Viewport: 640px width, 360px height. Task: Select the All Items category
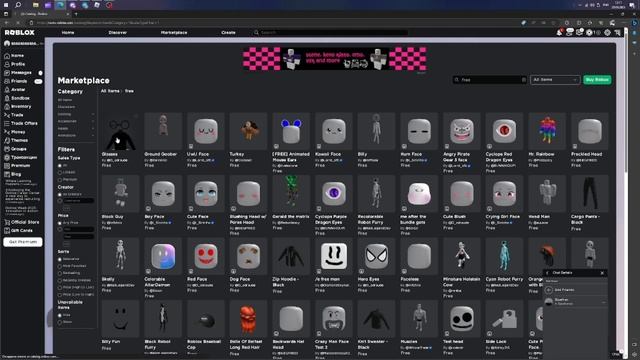(x=65, y=100)
